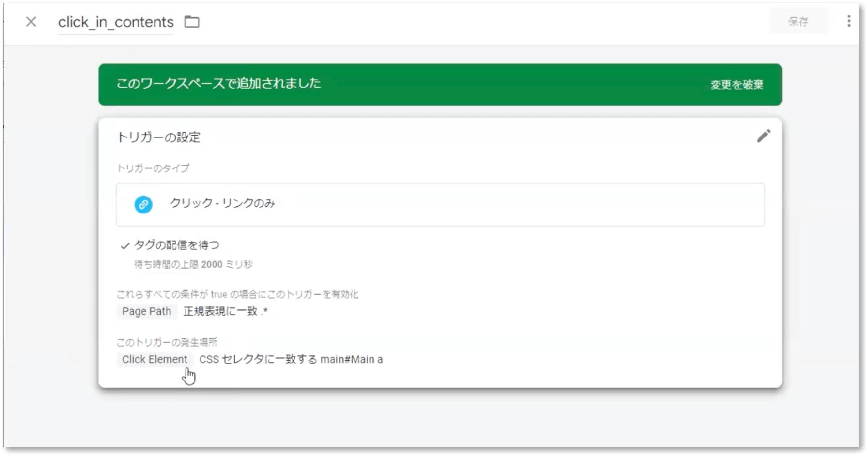Open the folder icon next to trigger name
The height and width of the screenshot is (456, 868).
pos(192,22)
